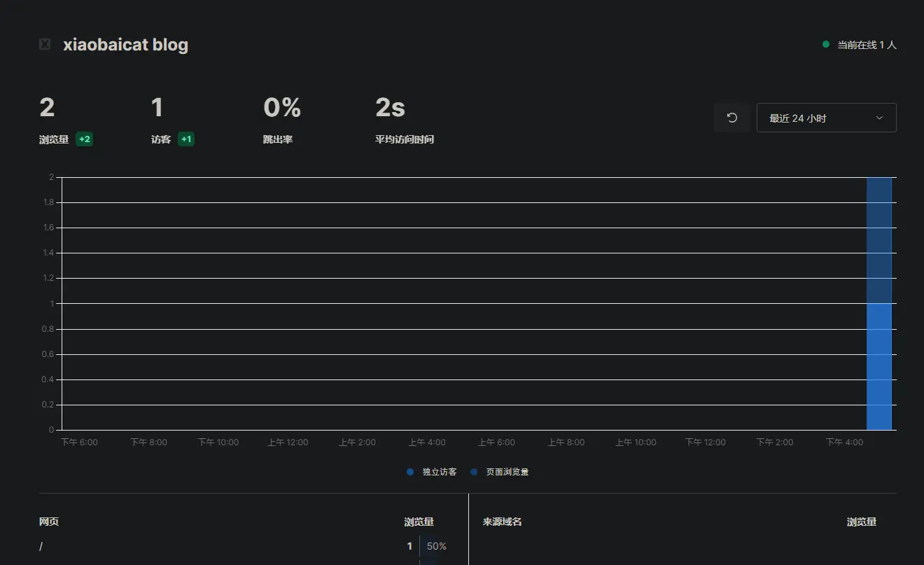Screen dimensions: 924x565
Task: Open the 最近 24 小时 date range dropdown
Action: pyautogui.click(x=826, y=118)
